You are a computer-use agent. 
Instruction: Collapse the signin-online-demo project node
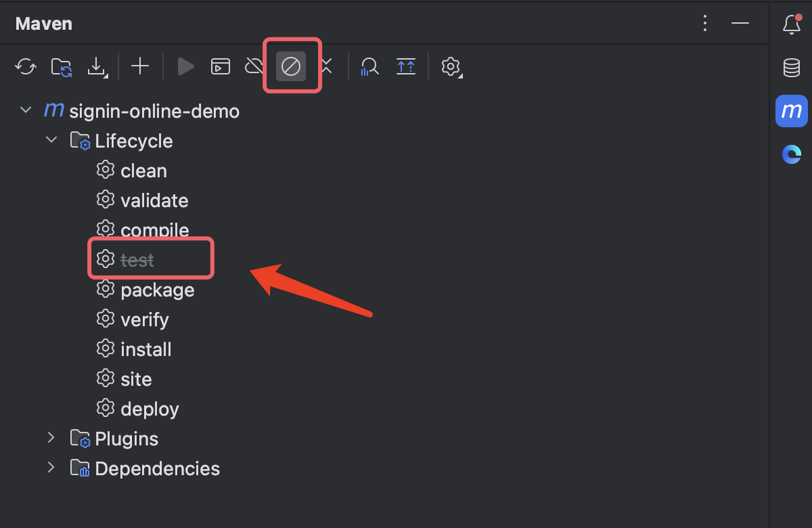point(26,110)
